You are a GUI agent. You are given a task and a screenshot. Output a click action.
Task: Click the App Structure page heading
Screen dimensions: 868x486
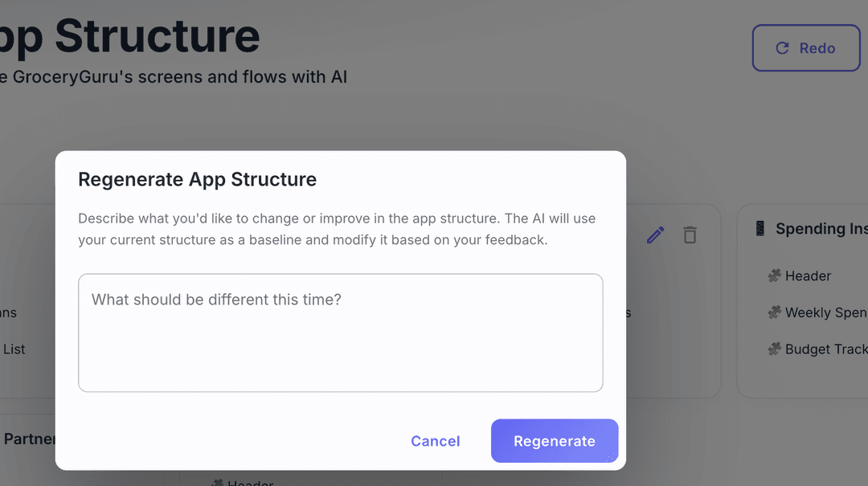click(x=129, y=35)
